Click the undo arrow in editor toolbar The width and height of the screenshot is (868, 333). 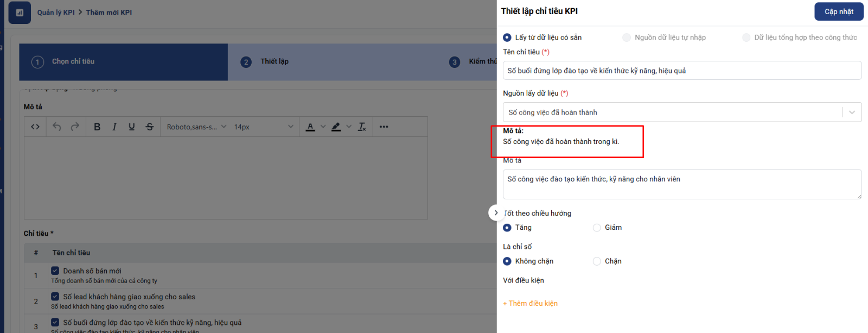pos(57,127)
